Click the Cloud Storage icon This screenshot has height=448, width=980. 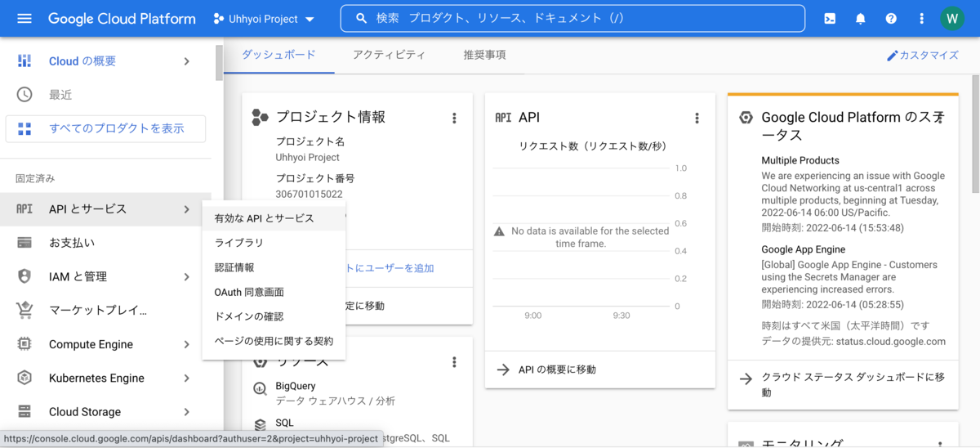24,411
